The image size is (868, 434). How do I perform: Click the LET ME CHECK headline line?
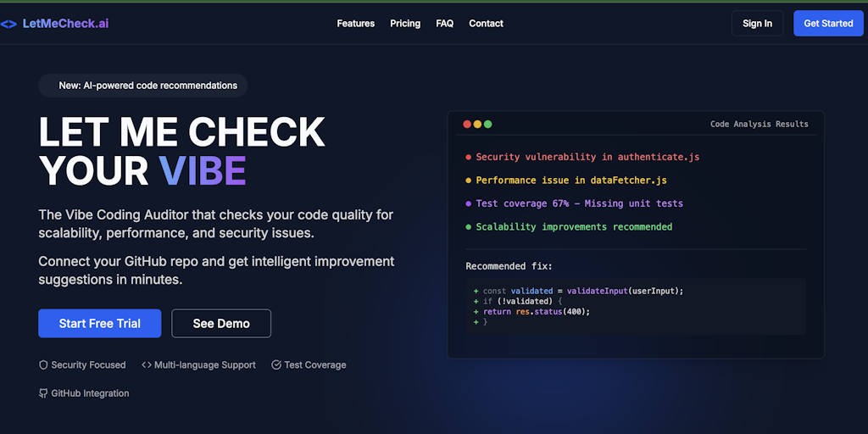[x=181, y=131]
